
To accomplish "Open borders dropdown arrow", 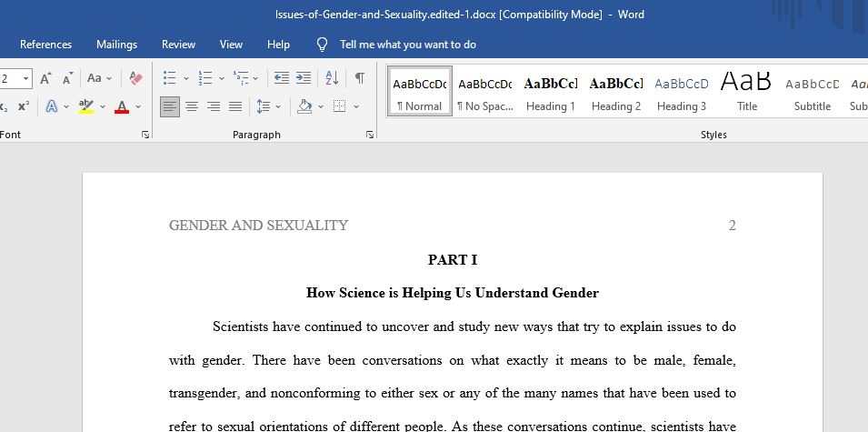I will [x=356, y=106].
